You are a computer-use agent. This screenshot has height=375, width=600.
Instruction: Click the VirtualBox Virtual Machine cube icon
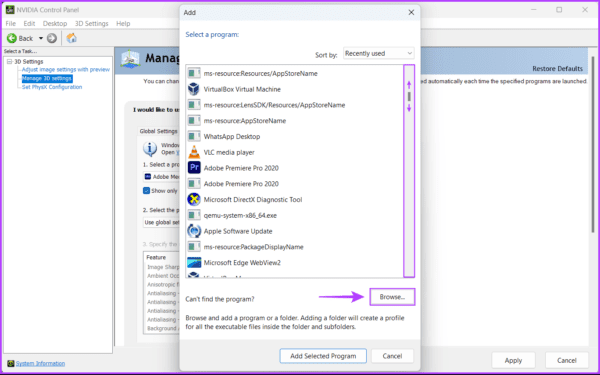pyautogui.click(x=194, y=89)
